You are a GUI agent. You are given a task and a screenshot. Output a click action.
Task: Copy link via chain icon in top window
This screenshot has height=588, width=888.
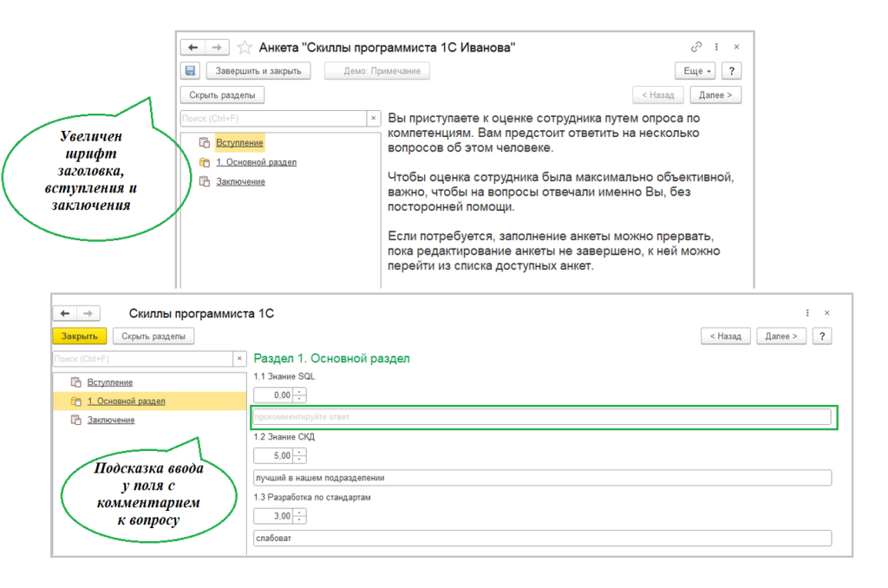[x=695, y=47]
